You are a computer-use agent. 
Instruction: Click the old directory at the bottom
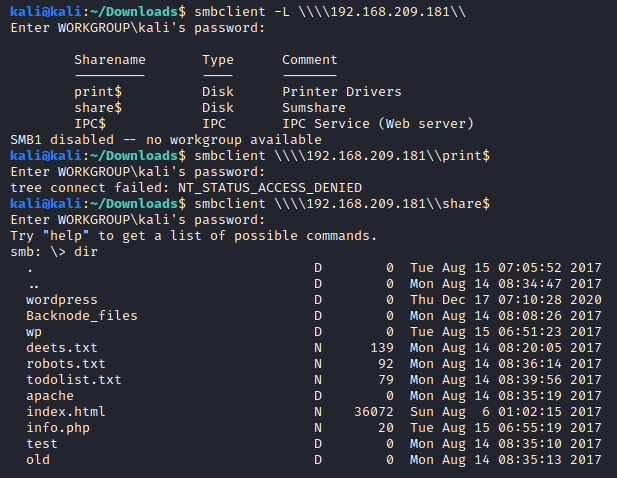coord(38,459)
